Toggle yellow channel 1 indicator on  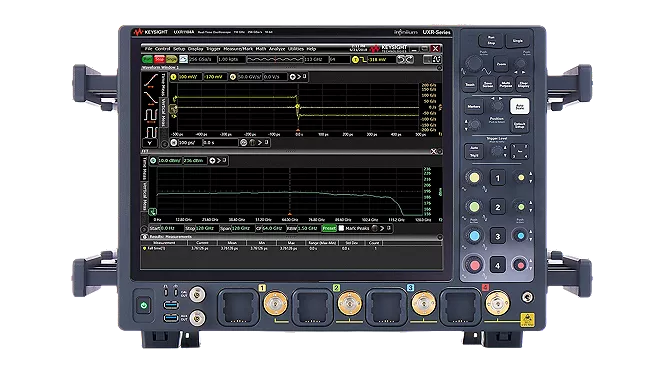(x=173, y=77)
